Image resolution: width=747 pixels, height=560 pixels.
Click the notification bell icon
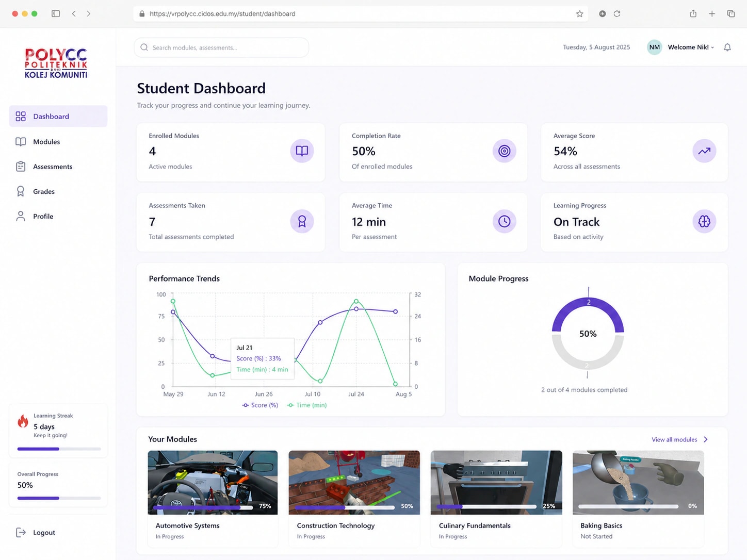click(x=727, y=47)
